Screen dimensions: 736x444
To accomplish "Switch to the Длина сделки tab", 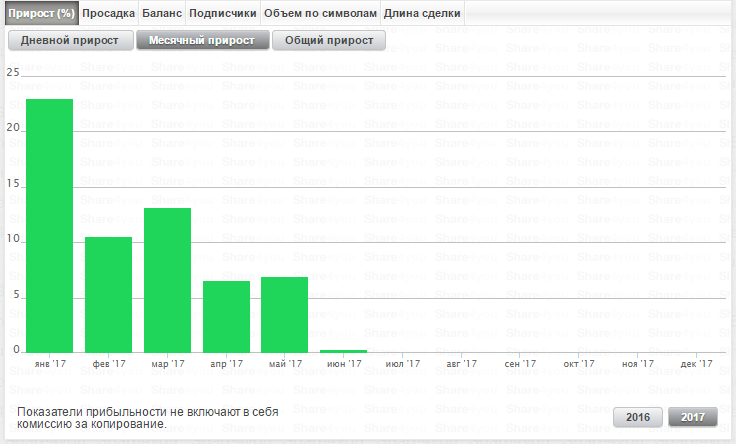I will point(422,13).
